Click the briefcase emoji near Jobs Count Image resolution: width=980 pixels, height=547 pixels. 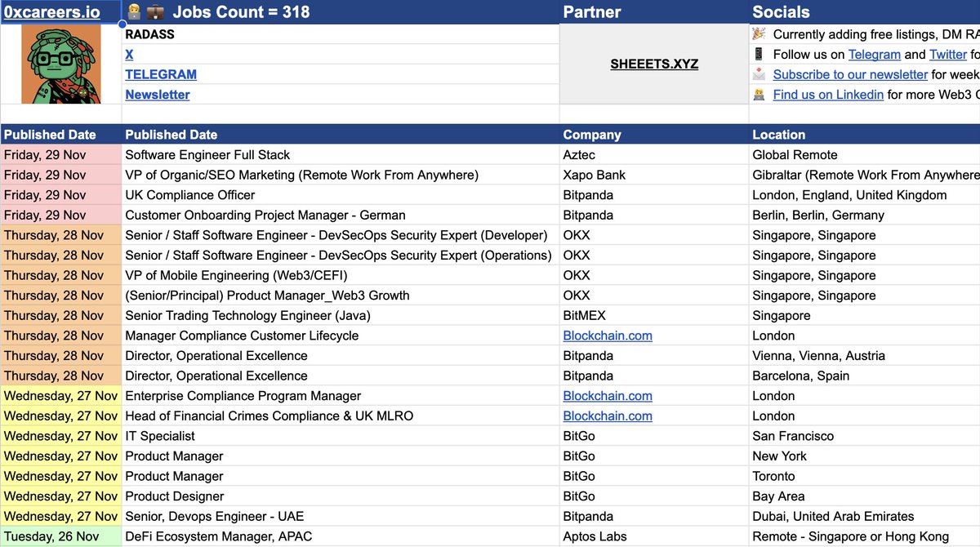(x=154, y=12)
